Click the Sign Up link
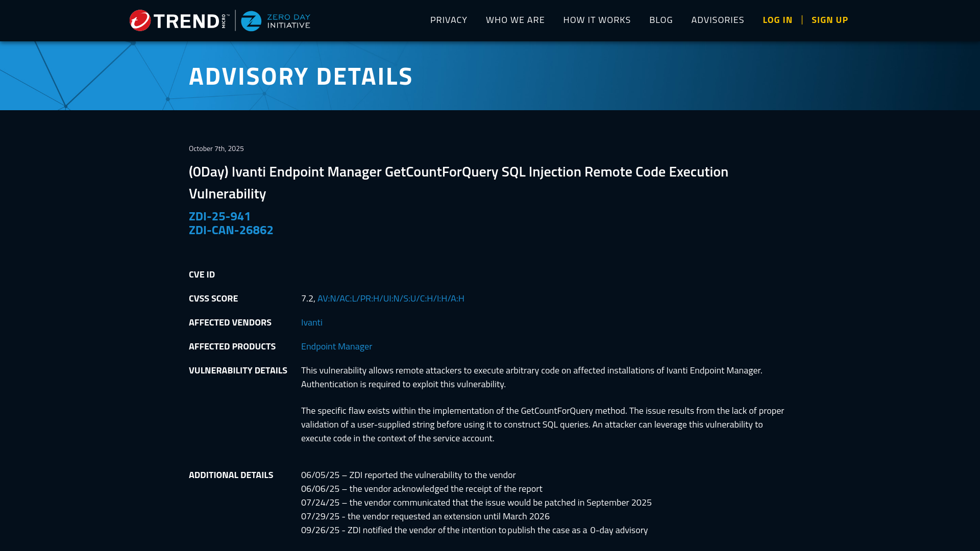This screenshot has width=980, height=551. tap(829, 20)
